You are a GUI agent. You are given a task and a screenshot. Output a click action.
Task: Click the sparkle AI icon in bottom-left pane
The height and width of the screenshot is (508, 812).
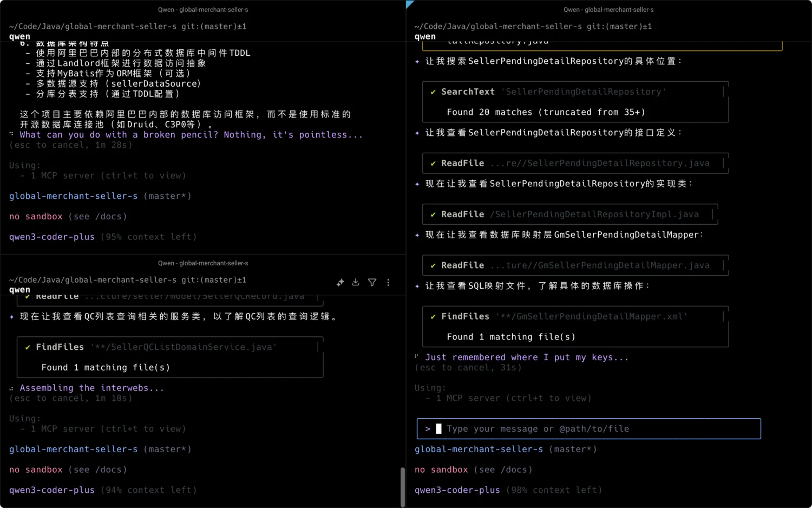point(340,282)
